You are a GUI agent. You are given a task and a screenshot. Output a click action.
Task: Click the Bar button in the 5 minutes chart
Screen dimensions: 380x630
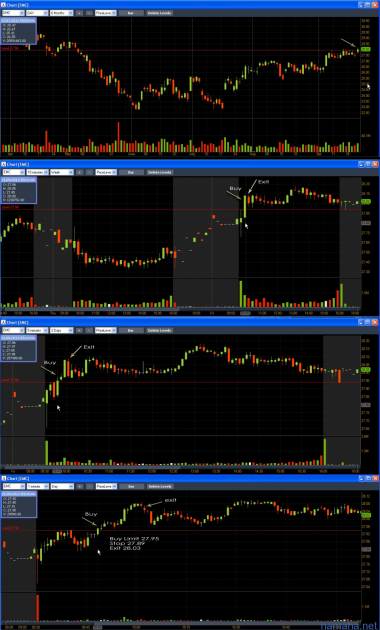131,330
